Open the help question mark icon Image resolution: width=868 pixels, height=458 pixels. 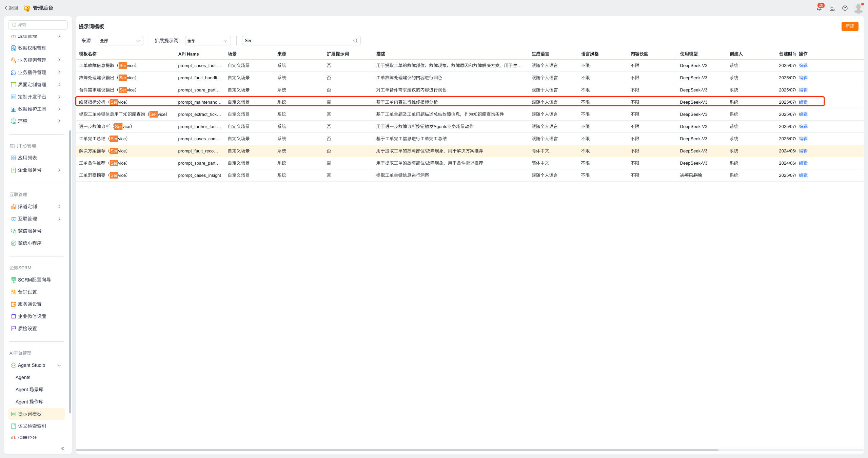pyautogui.click(x=845, y=8)
